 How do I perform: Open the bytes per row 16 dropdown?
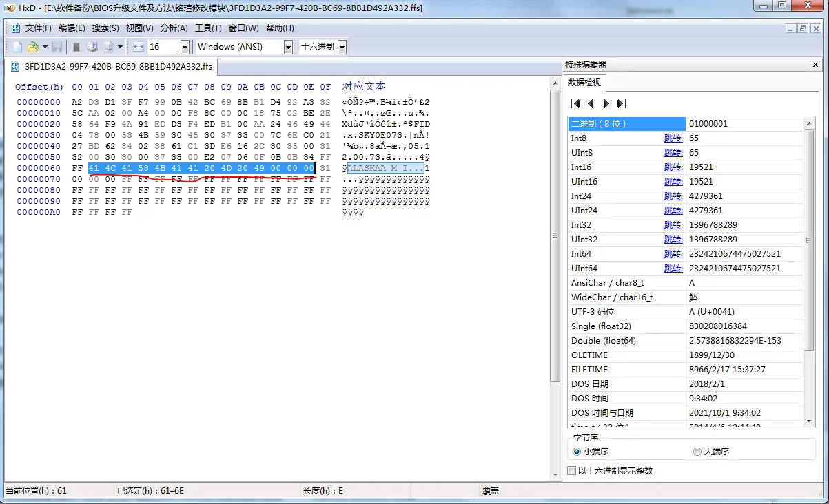tap(185, 47)
